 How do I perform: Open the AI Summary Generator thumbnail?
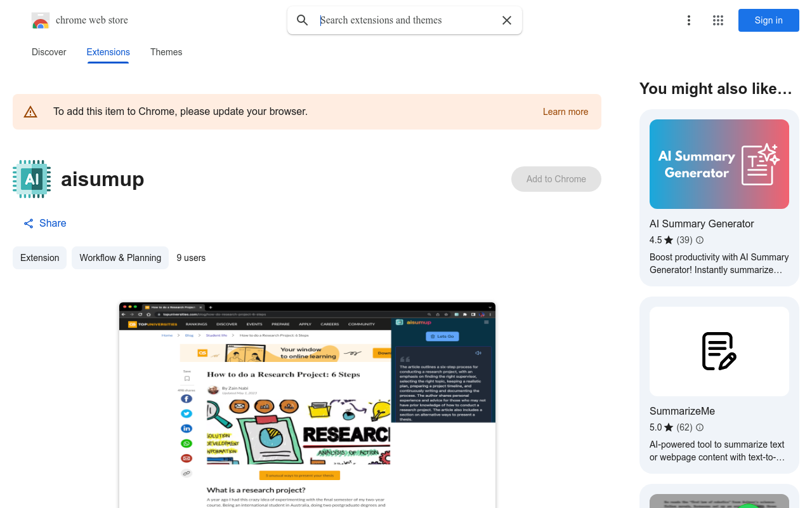[x=719, y=164]
